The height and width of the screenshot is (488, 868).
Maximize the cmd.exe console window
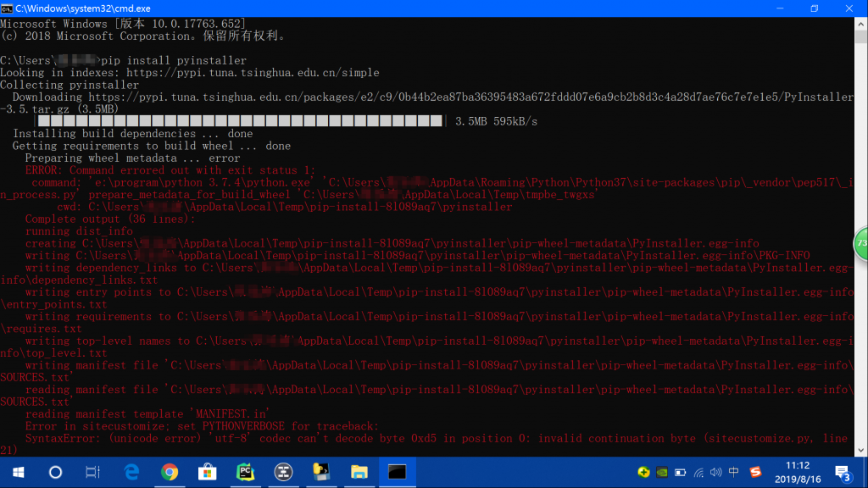click(814, 8)
